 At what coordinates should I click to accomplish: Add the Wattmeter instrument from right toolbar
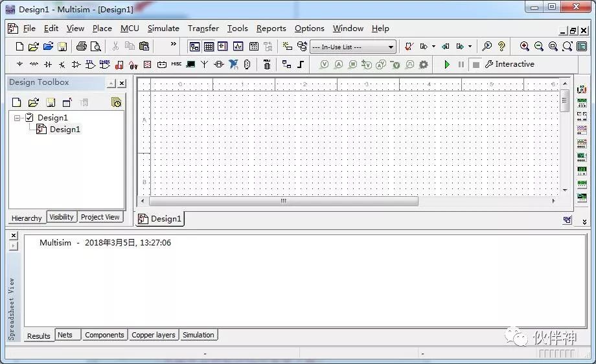[x=582, y=116]
